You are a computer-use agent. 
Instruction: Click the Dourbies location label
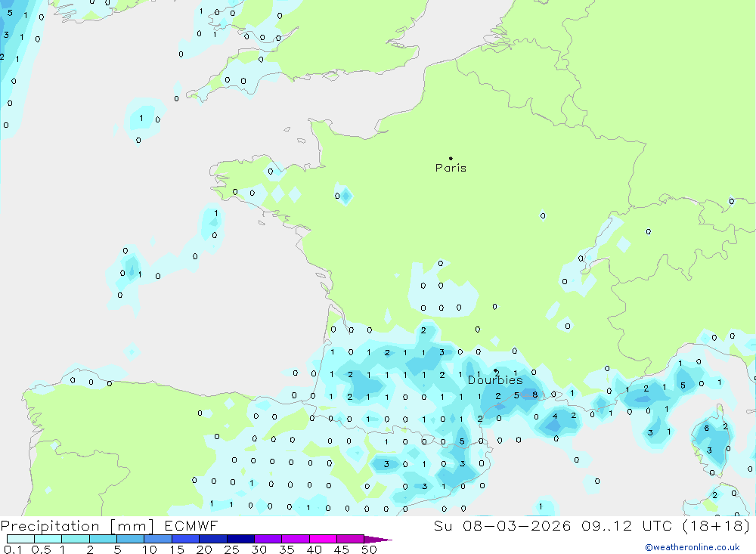click(x=495, y=380)
